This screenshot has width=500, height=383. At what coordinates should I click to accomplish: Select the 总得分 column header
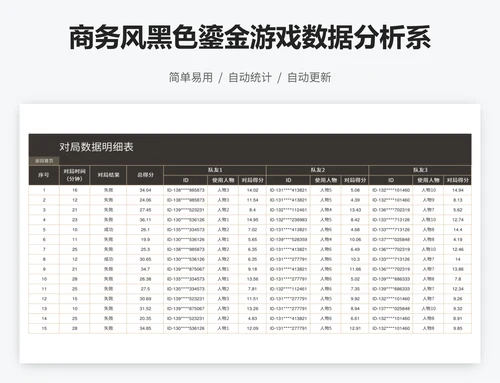point(145,175)
